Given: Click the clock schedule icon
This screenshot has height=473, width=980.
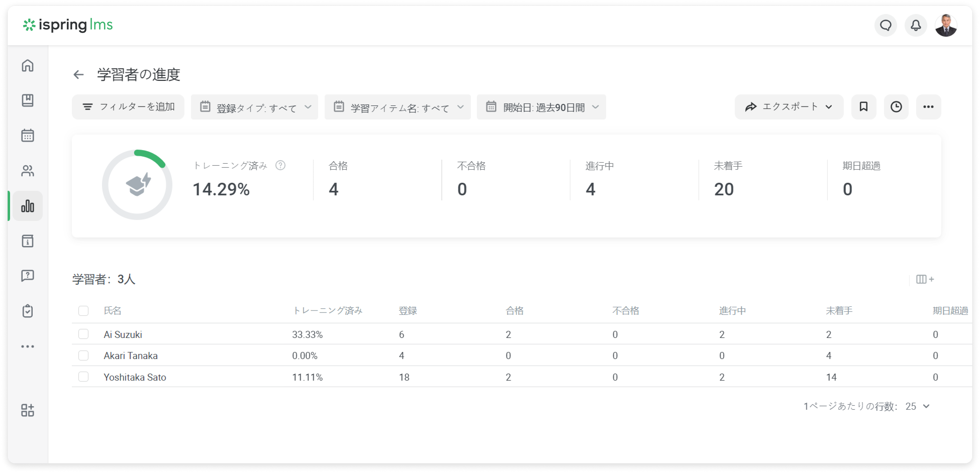Looking at the screenshot, I should pos(896,107).
